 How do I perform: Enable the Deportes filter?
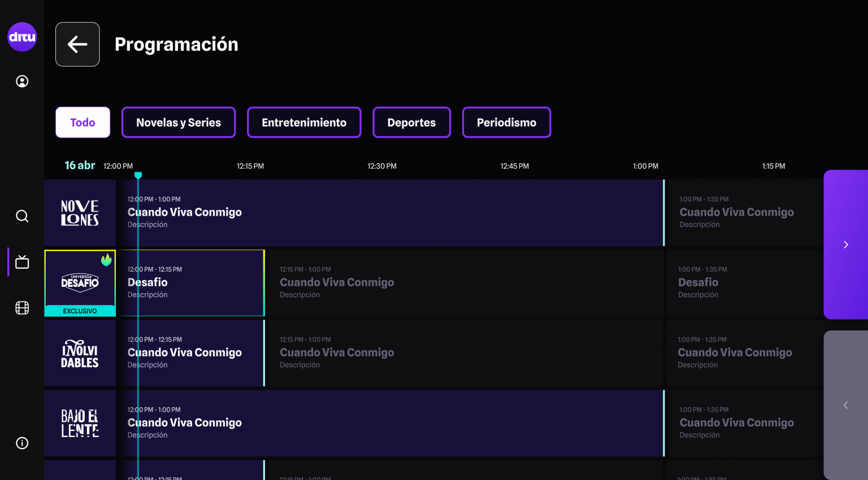tap(411, 122)
